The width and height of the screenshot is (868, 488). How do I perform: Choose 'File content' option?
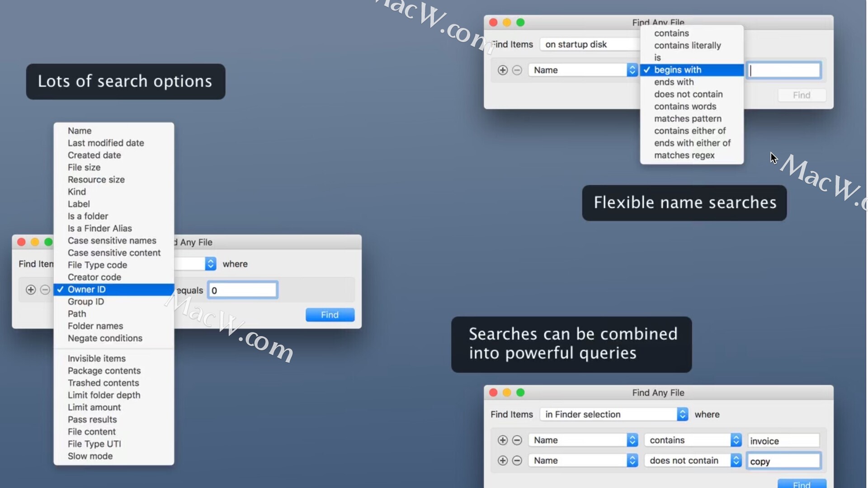(x=113, y=432)
